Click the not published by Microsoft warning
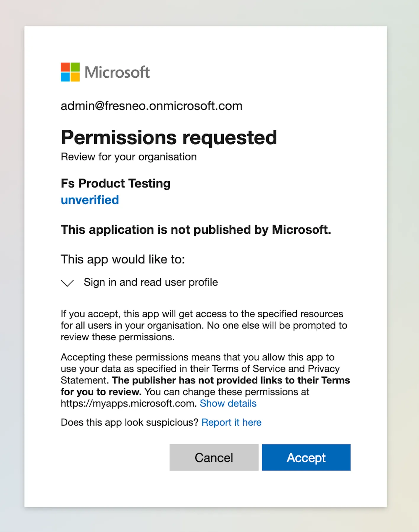Screen dimensions: 419x532 click(196, 230)
